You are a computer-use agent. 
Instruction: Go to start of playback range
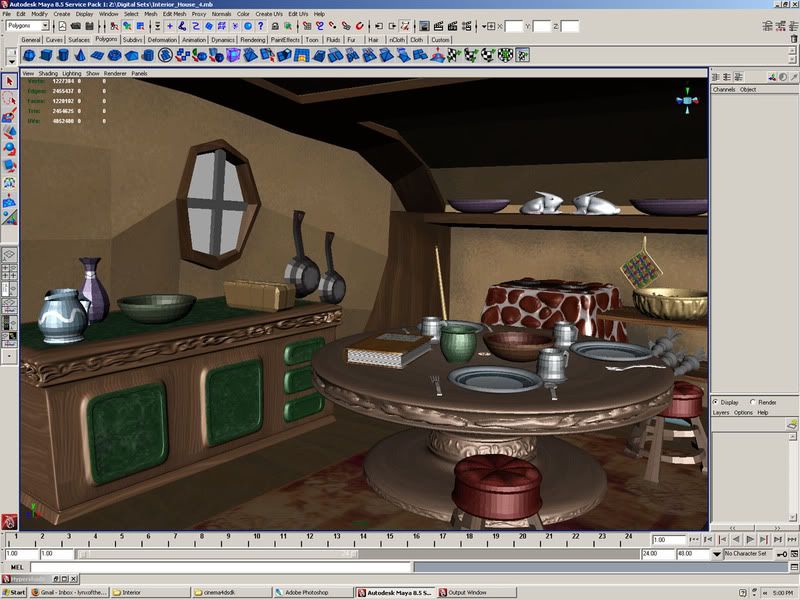click(694, 539)
